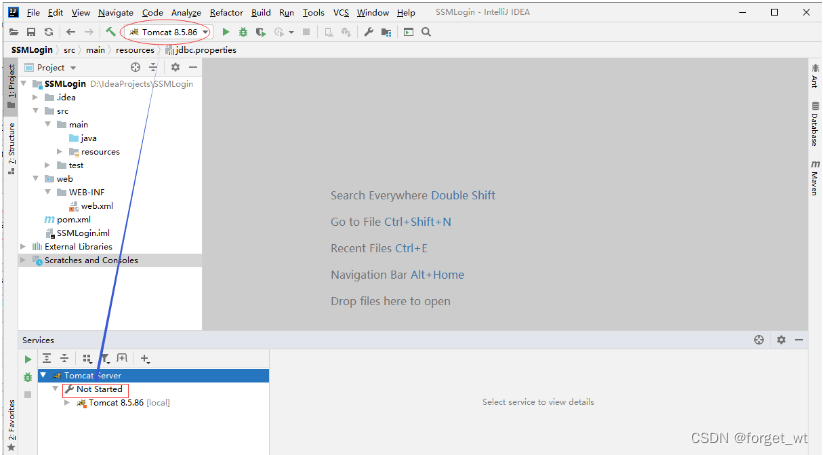Click Group By icon in Services toolbar
The height and width of the screenshot is (455, 823).
click(x=87, y=358)
